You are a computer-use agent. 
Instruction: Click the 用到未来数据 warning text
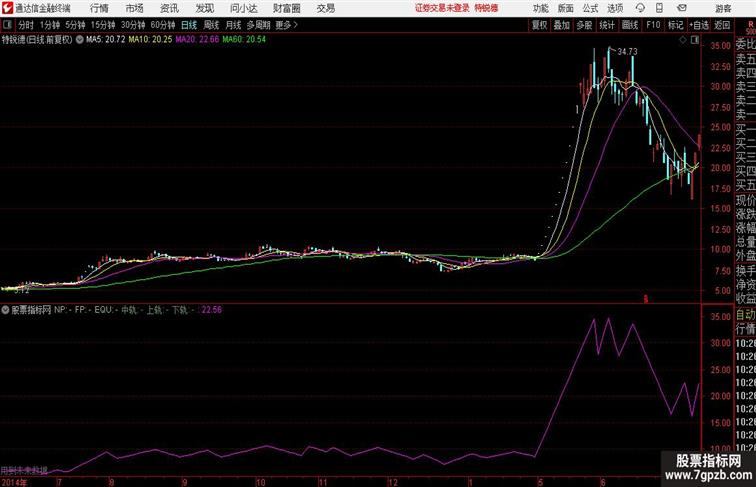click(x=24, y=470)
